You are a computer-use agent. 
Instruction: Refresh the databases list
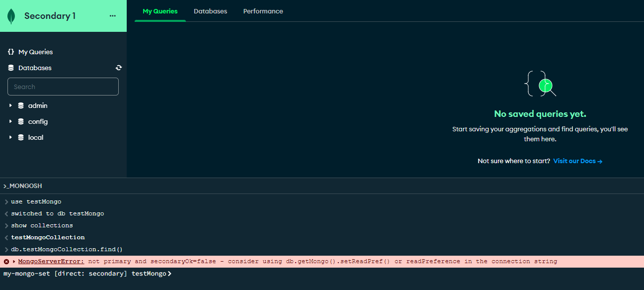pos(119,68)
